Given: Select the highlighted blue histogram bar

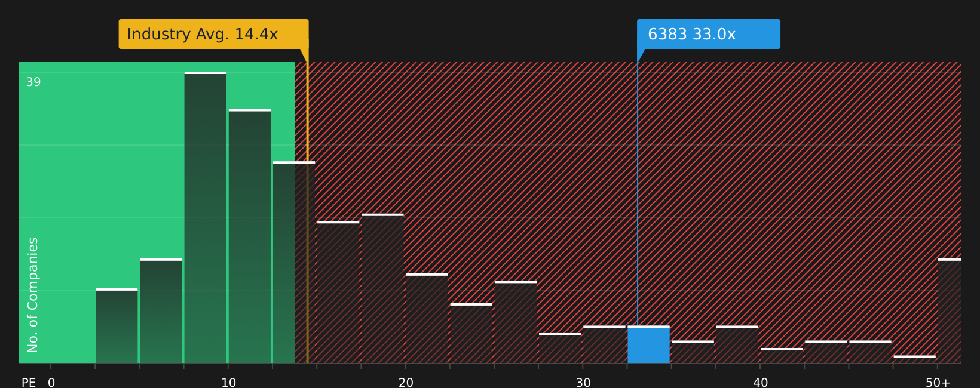Looking at the screenshot, I should point(648,344).
